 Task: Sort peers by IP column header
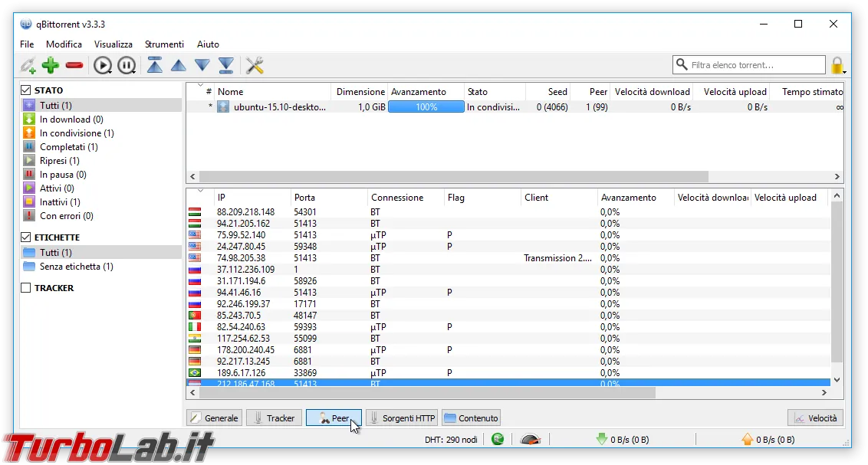[x=252, y=198]
